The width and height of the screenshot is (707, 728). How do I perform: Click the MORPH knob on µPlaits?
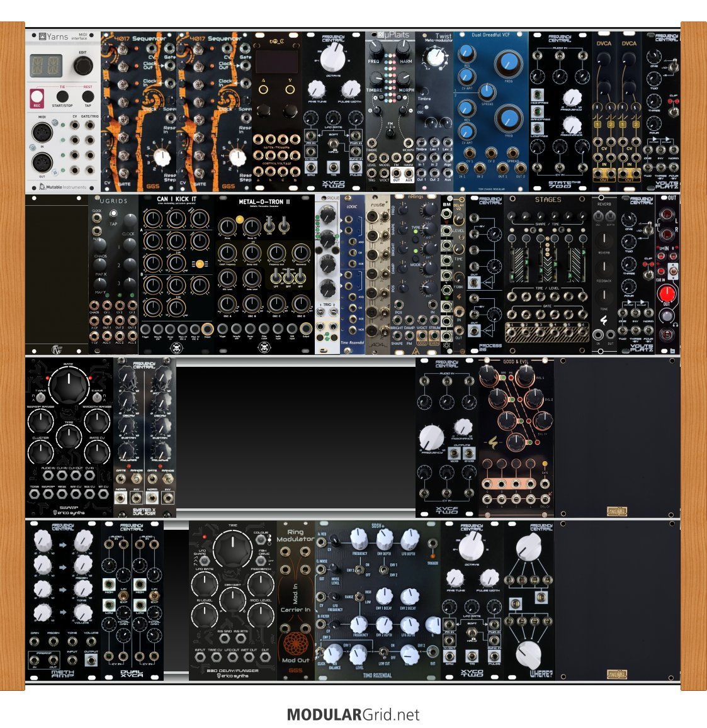click(405, 78)
